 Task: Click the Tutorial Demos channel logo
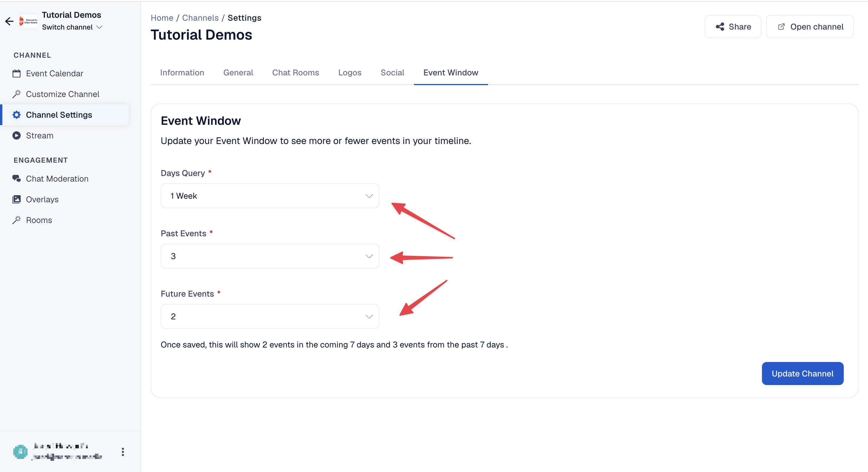pyautogui.click(x=28, y=21)
